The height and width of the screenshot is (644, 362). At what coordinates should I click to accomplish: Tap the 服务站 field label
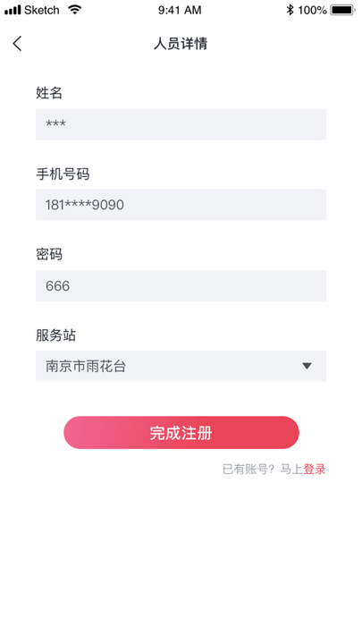click(55, 335)
